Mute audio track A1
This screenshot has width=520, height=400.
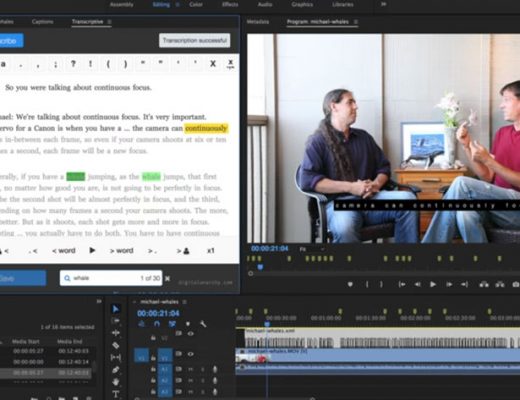(190, 369)
